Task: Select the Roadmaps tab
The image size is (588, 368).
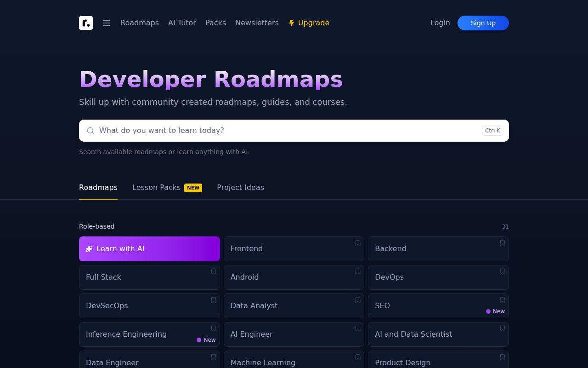Action: click(x=98, y=188)
